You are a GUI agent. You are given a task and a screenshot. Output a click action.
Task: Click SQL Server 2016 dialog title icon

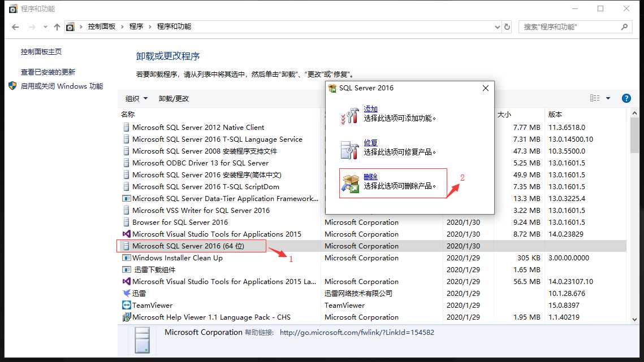(332, 88)
